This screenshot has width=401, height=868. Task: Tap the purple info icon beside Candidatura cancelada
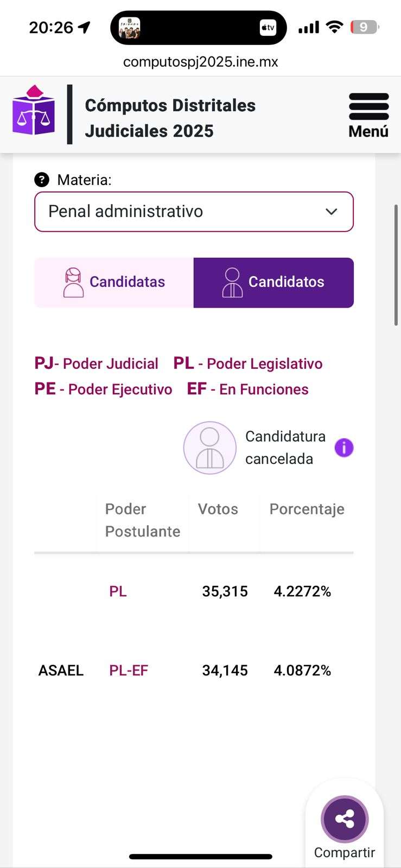tap(344, 448)
